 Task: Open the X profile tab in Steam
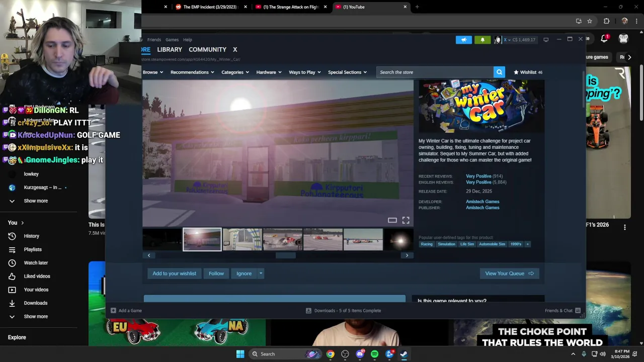[x=235, y=50]
